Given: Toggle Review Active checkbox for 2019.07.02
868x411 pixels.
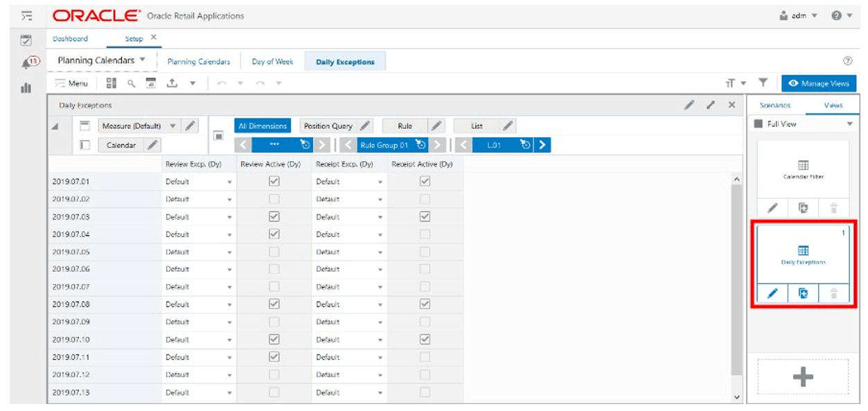Looking at the screenshot, I should 274,199.
